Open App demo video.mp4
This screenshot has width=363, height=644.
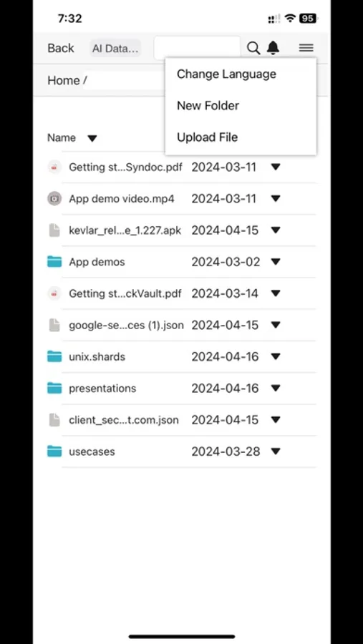[x=121, y=199]
